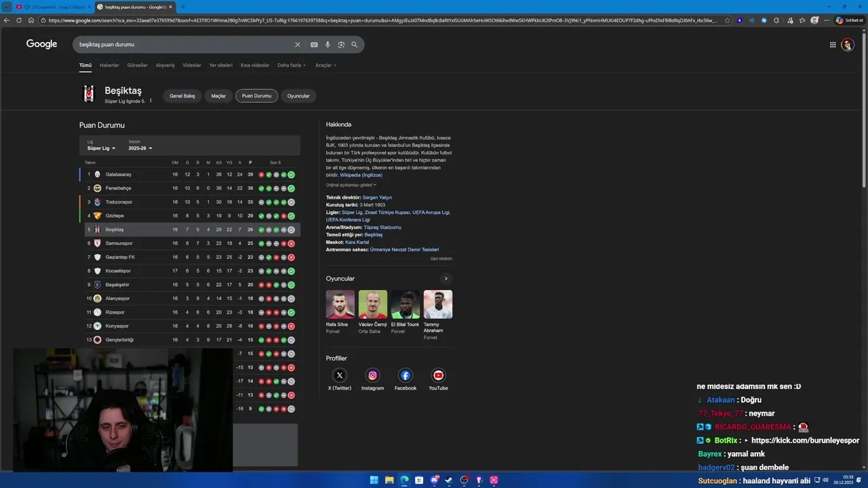This screenshot has width=868, height=488.
Task: Expand the Oyuncular arrow
Action: click(446, 279)
